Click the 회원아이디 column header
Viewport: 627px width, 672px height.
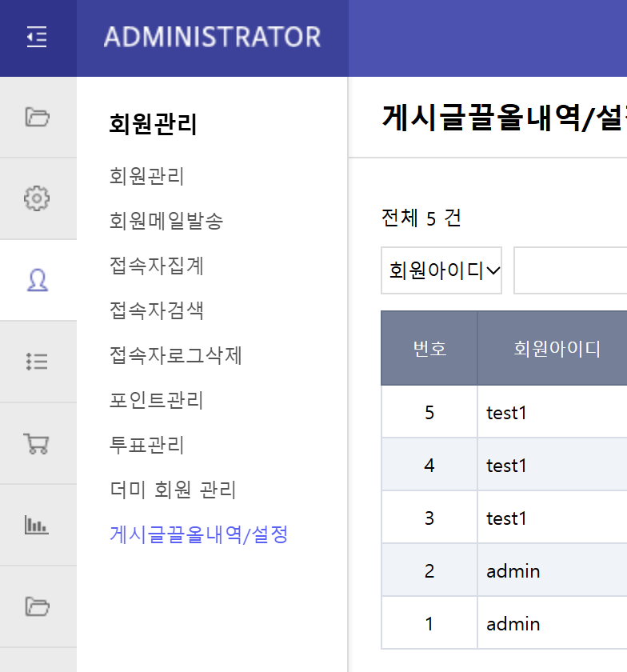click(557, 348)
